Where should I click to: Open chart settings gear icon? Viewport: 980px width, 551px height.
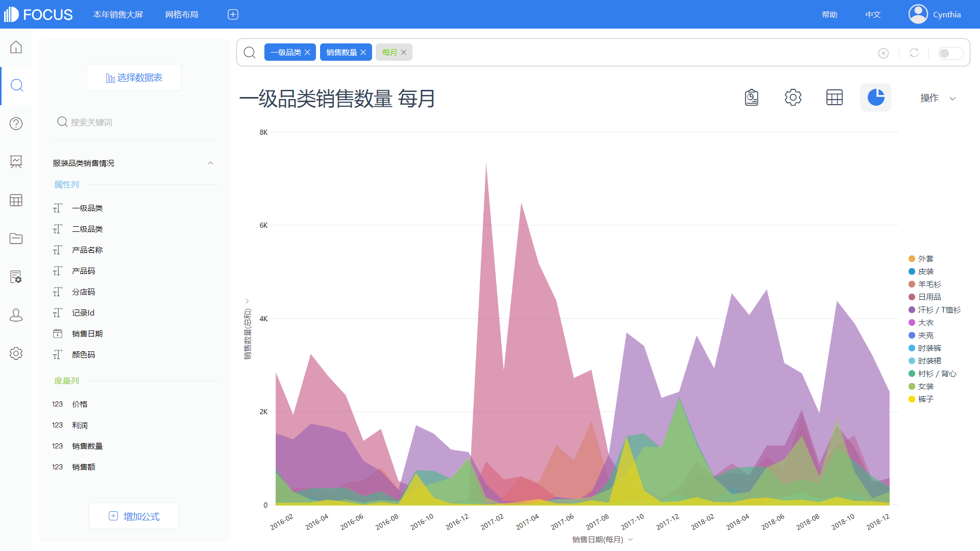793,97
